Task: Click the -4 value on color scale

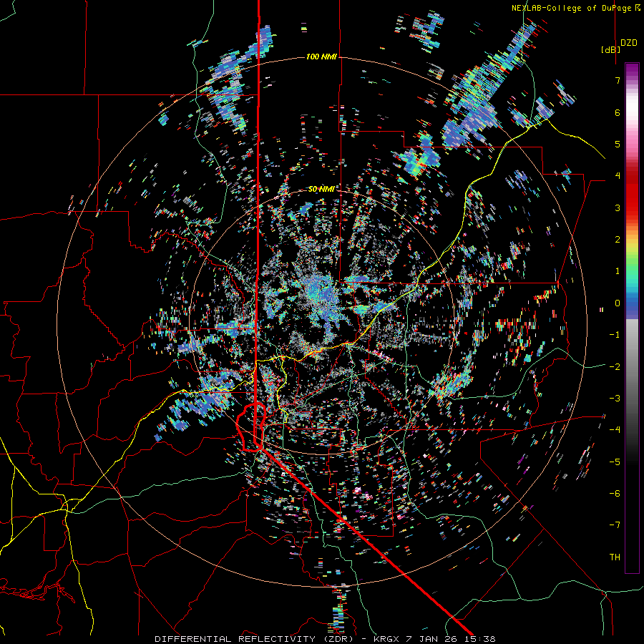Action: click(615, 430)
